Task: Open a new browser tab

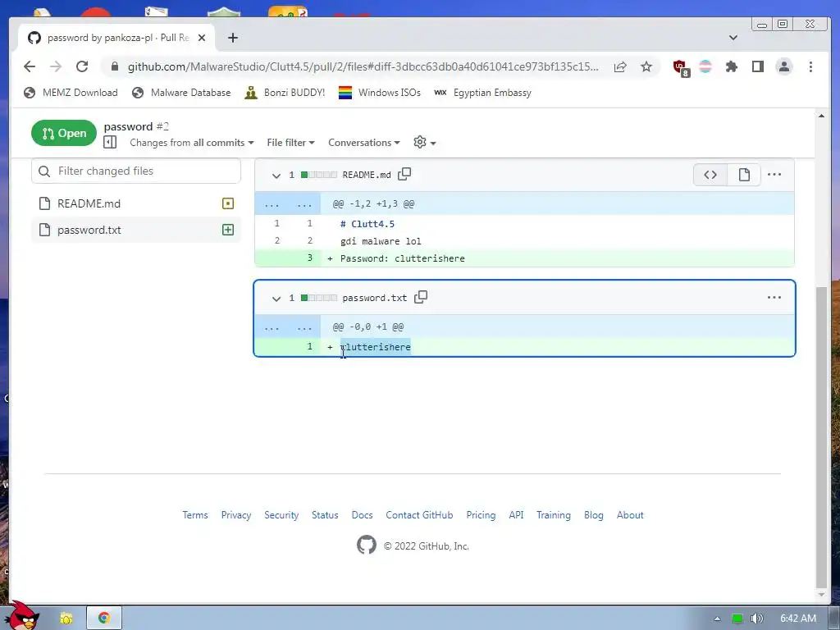Action: point(232,38)
